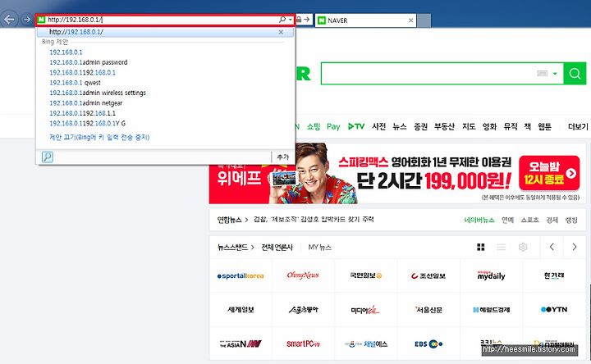Open the 뉴스 menu item
The width and height of the screenshot is (591, 364).
[x=400, y=126]
